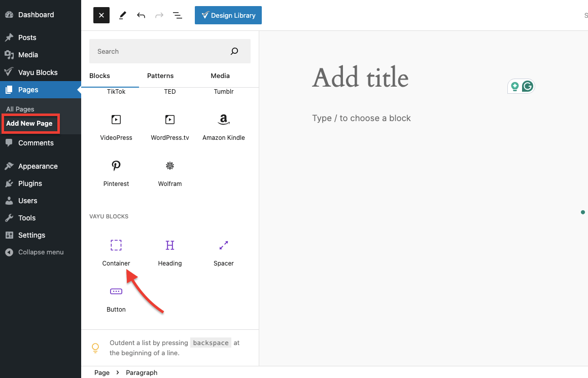This screenshot has height=378, width=588.
Task: Add the VideoPress block
Action: [116, 127]
